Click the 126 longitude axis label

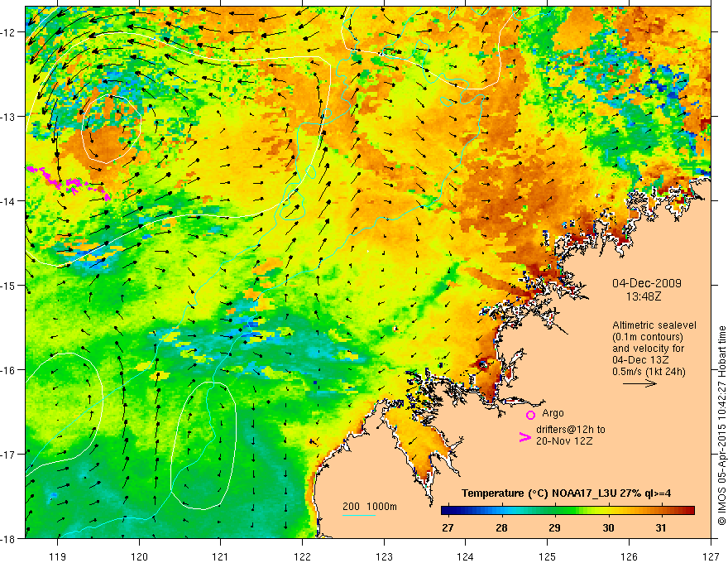coord(629,556)
